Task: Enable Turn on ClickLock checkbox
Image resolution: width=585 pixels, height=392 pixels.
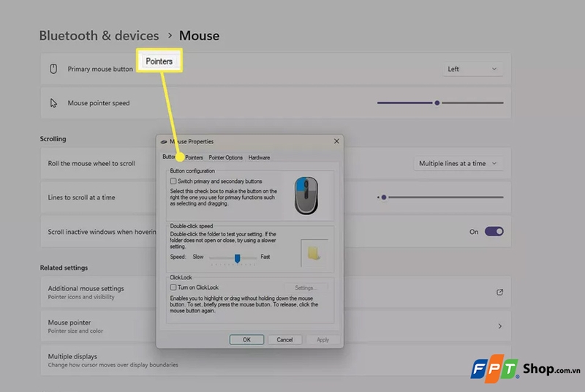Action: pyautogui.click(x=173, y=287)
